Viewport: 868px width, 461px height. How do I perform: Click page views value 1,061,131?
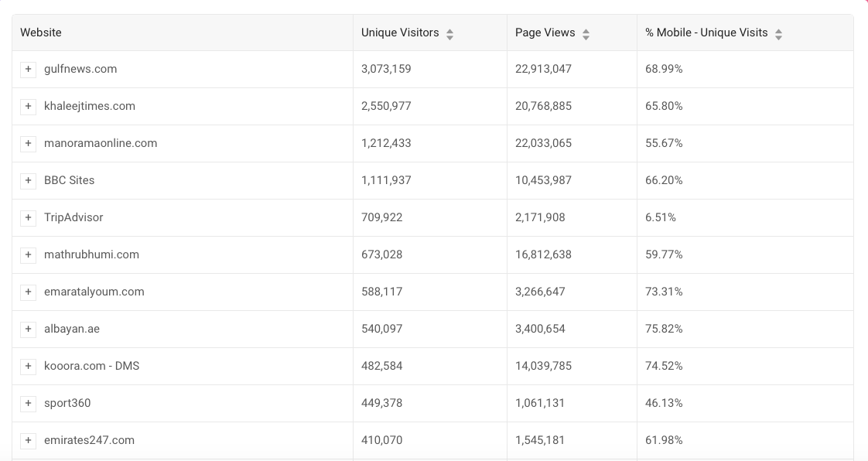click(x=540, y=403)
